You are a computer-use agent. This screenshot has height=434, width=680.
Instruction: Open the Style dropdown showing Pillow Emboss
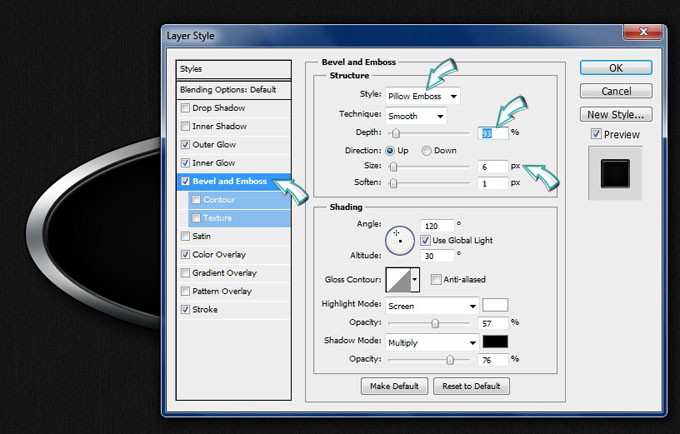pyautogui.click(x=422, y=96)
